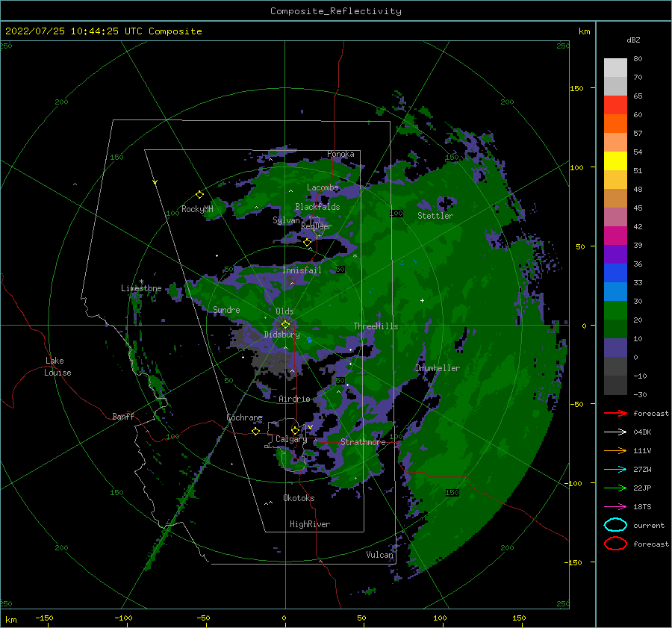Pick the 42 dBZ pink color swatch

[615, 217]
